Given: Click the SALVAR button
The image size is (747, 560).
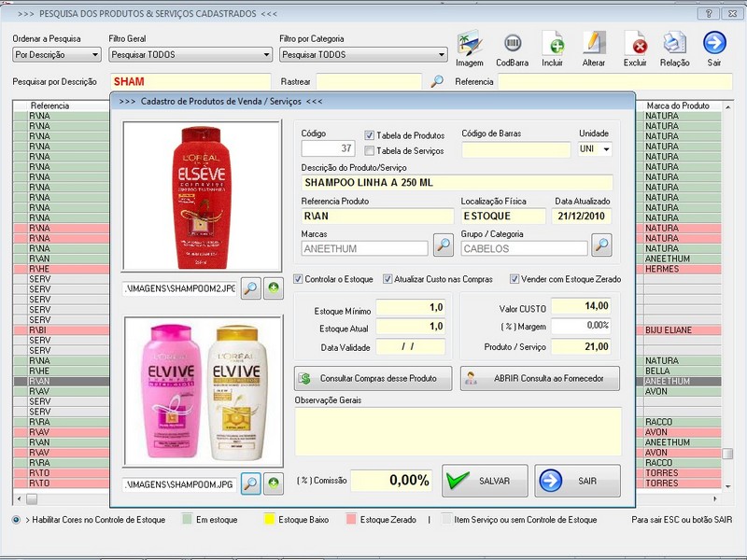Looking at the screenshot, I should 485,481.
